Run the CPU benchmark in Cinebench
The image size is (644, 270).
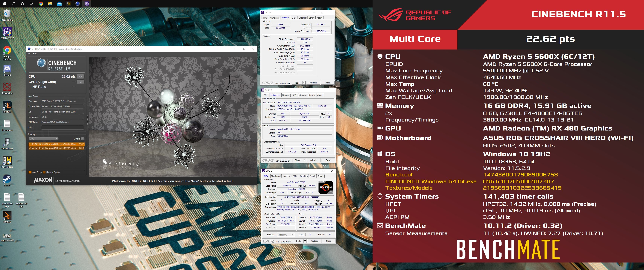pyautogui.click(x=80, y=77)
